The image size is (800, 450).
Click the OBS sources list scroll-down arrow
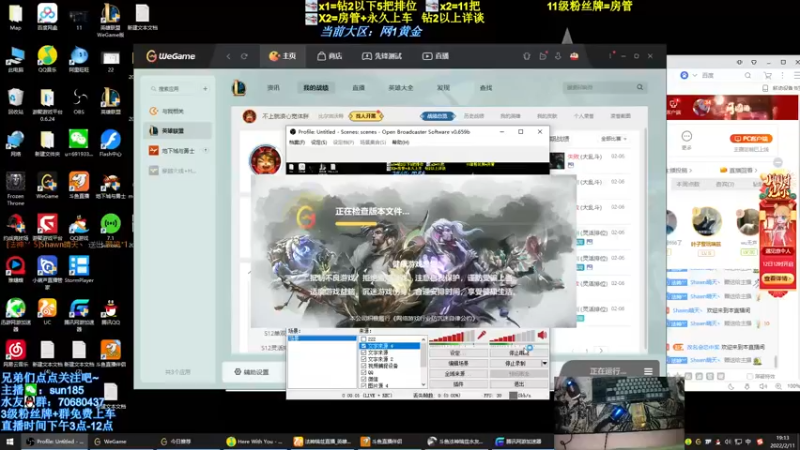423,385
